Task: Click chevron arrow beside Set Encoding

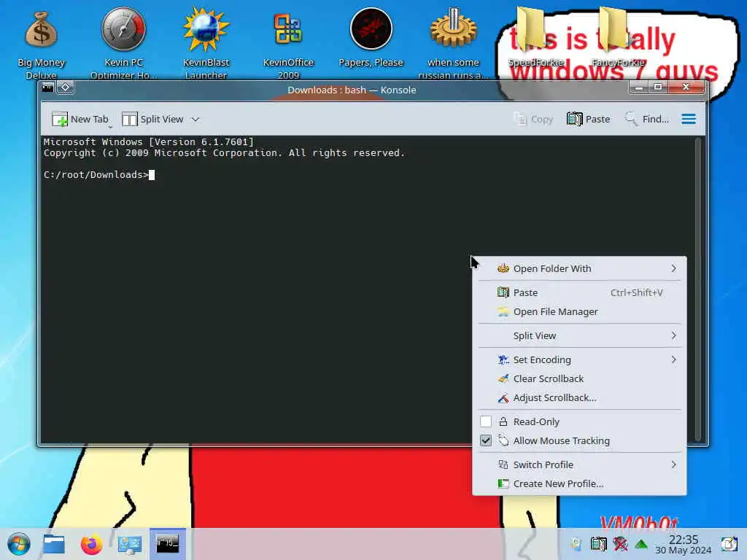Action: pyautogui.click(x=673, y=359)
